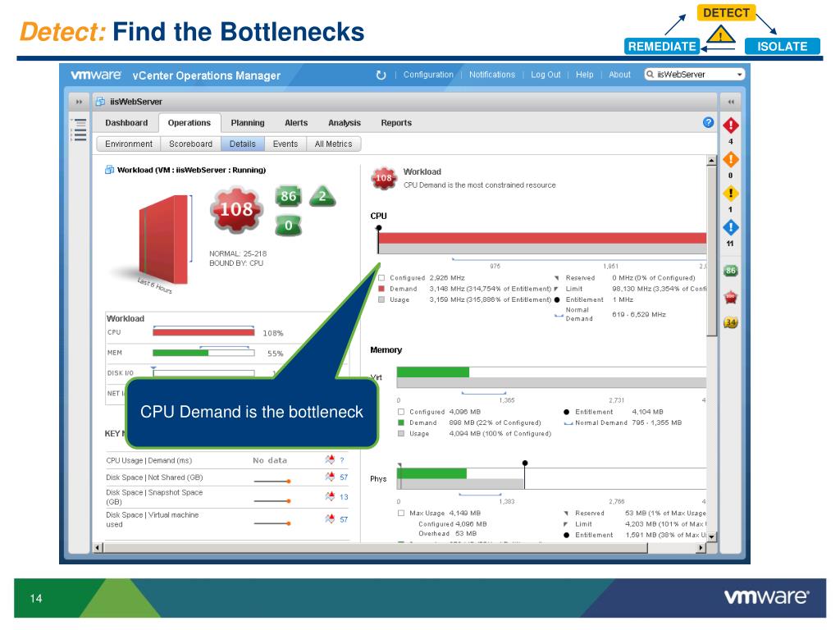
Task: Click the Disk Space Not Shared sparkline
Action: [x=272, y=481]
